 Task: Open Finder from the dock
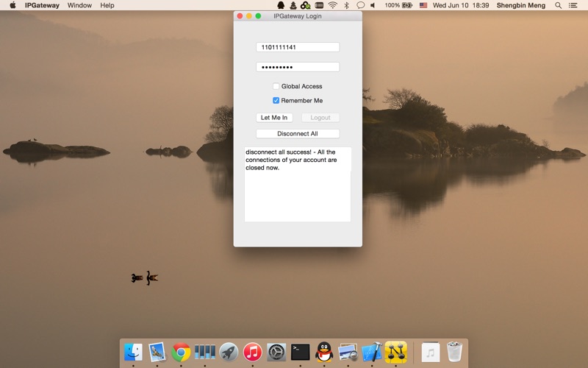(133, 353)
